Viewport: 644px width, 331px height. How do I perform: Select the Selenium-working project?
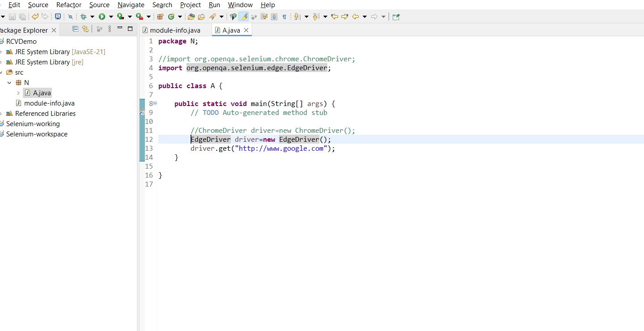click(x=33, y=123)
